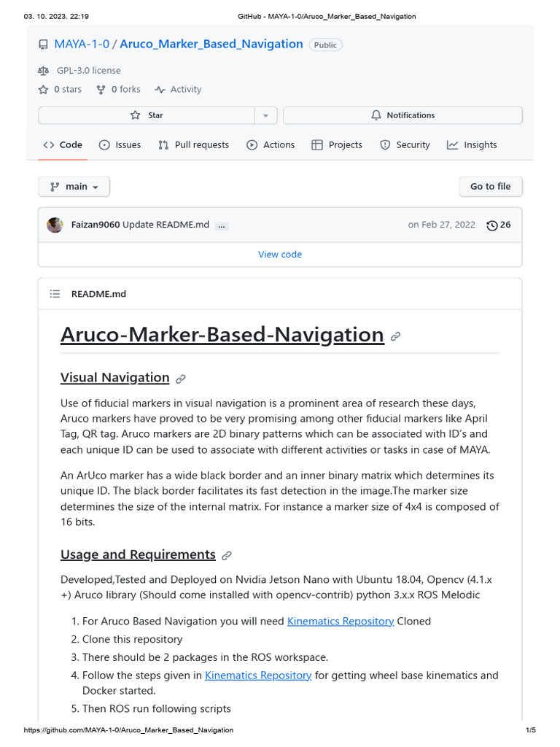560x747 pixels.
Task: Open the main branch dropdown
Action: (x=74, y=187)
